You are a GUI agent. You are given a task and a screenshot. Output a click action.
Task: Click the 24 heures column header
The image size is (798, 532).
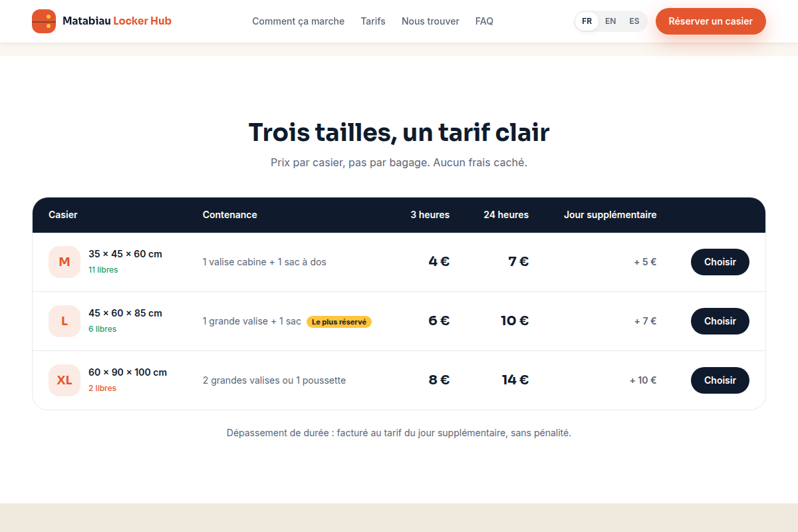[x=506, y=215]
